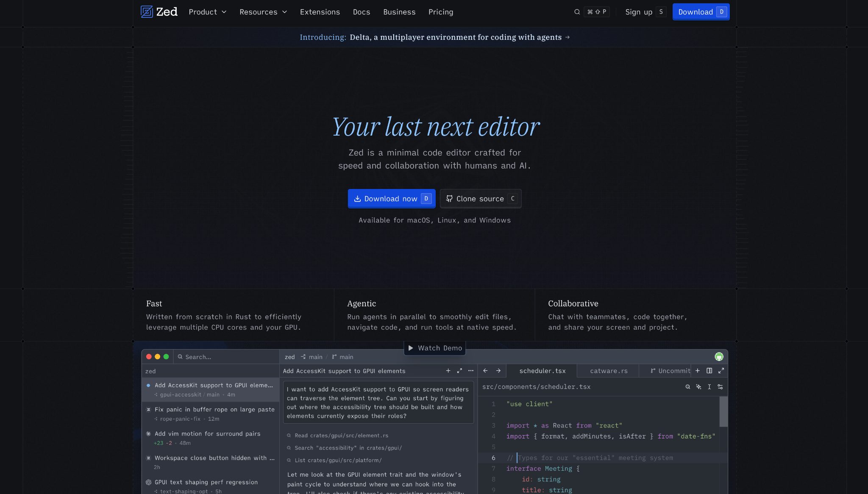
Task: Click the 'gpui-accesskit' branch label
Action: click(181, 394)
